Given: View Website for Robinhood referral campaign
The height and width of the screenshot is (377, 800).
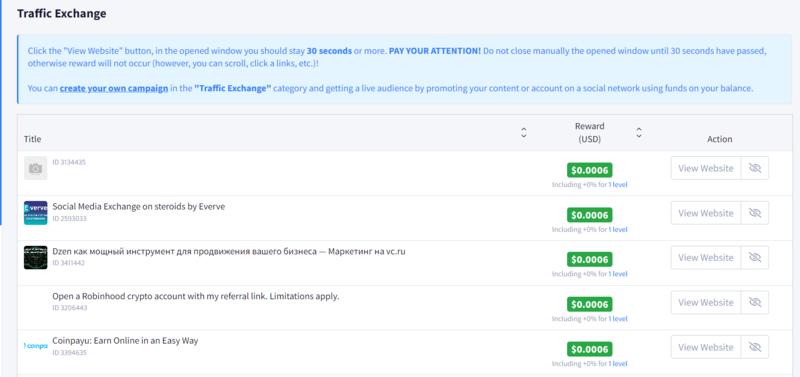Looking at the screenshot, I should click(x=706, y=303).
